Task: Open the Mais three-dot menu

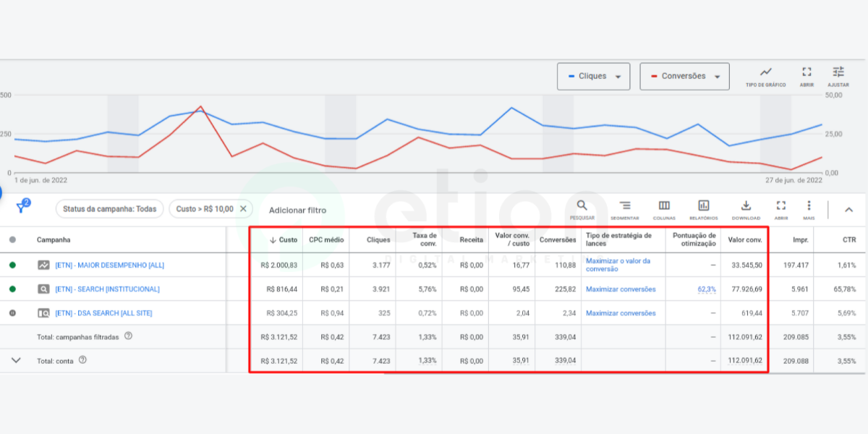Action: click(809, 205)
